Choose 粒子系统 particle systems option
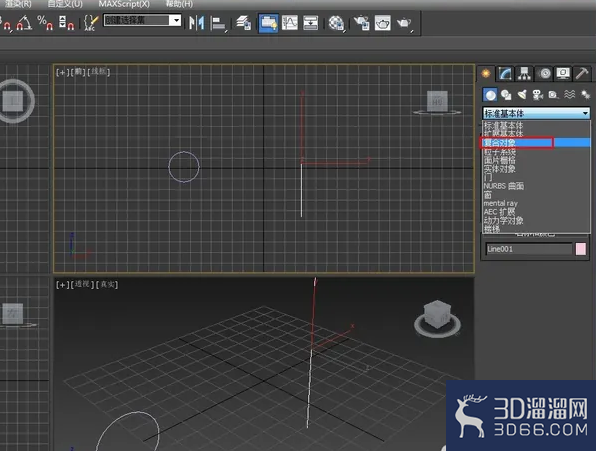 pos(536,152)
